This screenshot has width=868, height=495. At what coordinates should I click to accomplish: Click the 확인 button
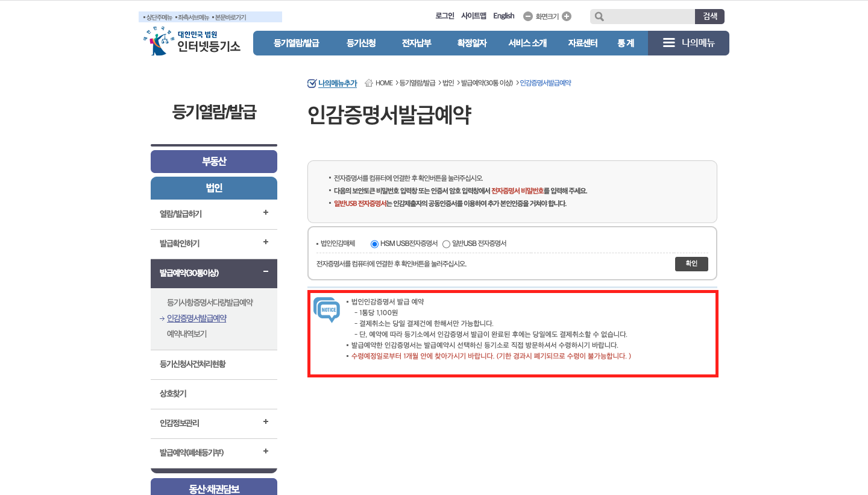point(691,263)
